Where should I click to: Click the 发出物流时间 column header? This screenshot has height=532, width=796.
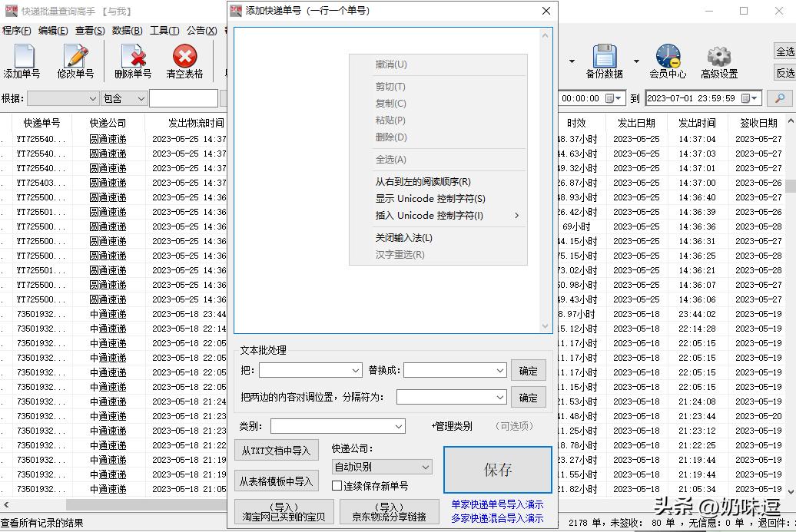click(196, 123)
